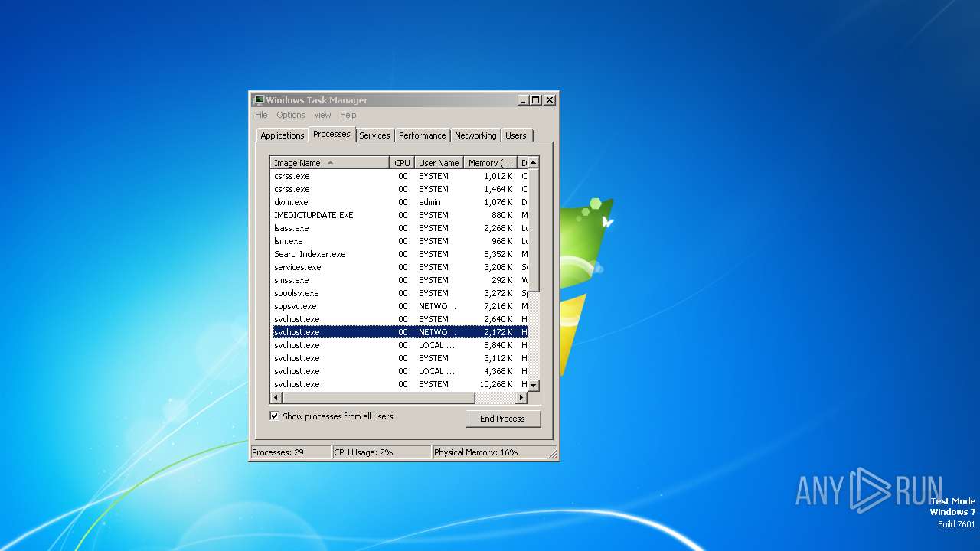Sort by CPU column header
The height and width of the screenshot is (551, 980).
402,163
